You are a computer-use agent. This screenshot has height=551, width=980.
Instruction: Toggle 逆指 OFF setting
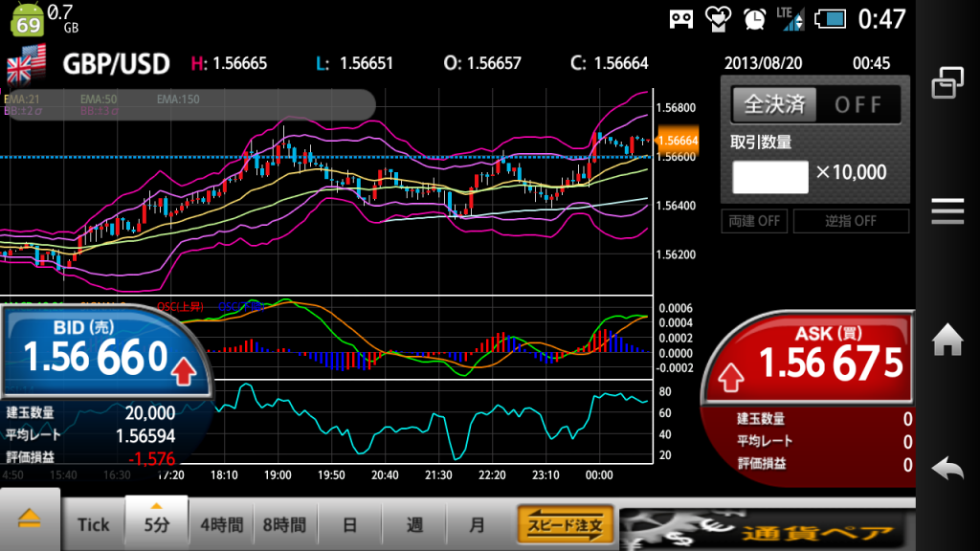[x=849, y=221]
